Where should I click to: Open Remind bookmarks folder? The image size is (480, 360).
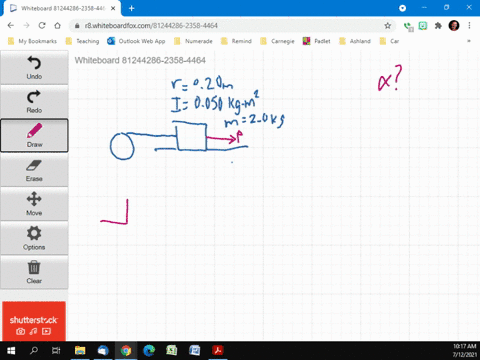(236, 41)
